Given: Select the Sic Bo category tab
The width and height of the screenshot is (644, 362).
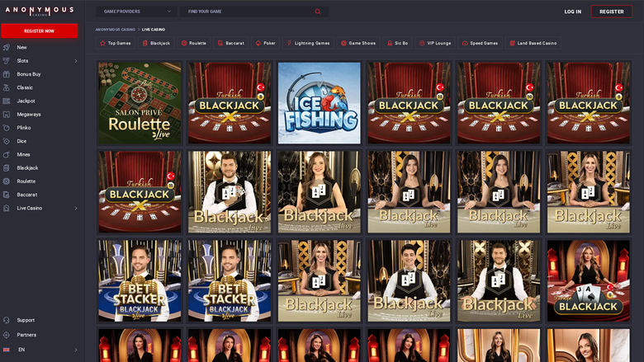Looking at the screenshot, I should tap(398, 43).
